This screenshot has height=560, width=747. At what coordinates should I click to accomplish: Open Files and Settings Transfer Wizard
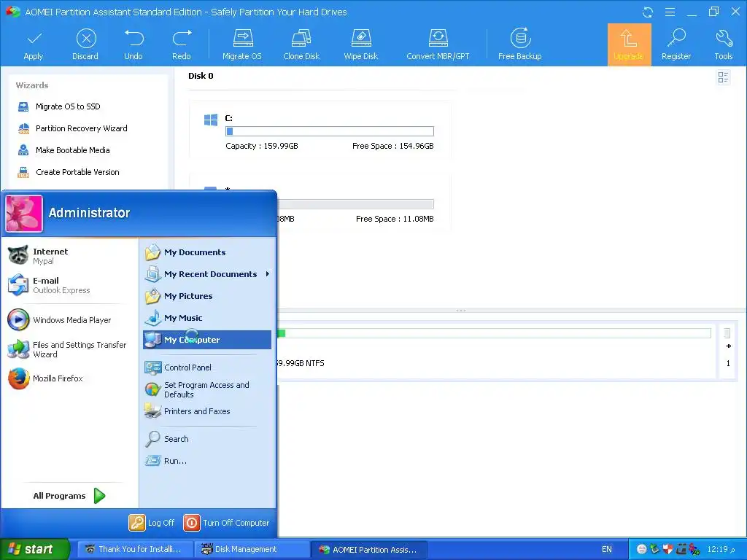pyautogui.click(x=67, y=349)
